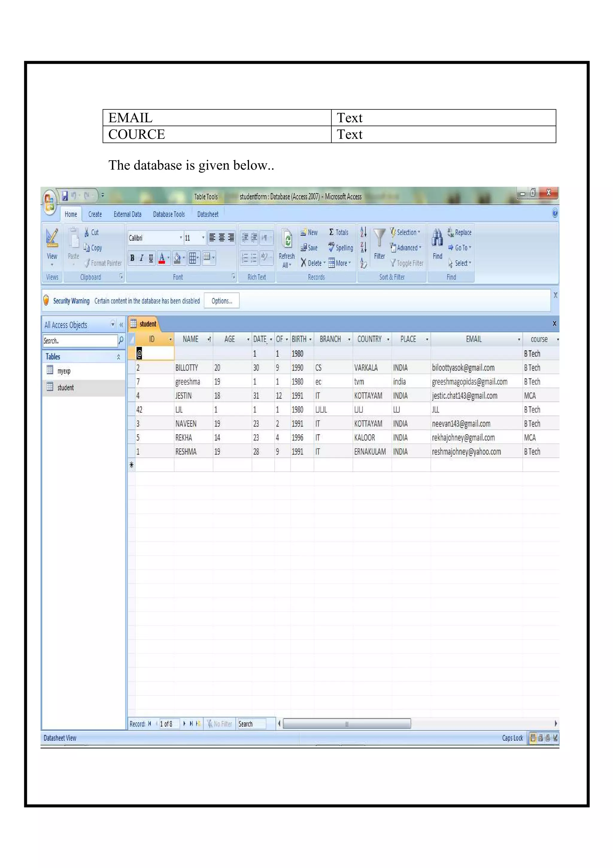The height and width of the screenshot is (868, 613).
Task: Apply the fill/back color bucket
Action: (177, 258)
